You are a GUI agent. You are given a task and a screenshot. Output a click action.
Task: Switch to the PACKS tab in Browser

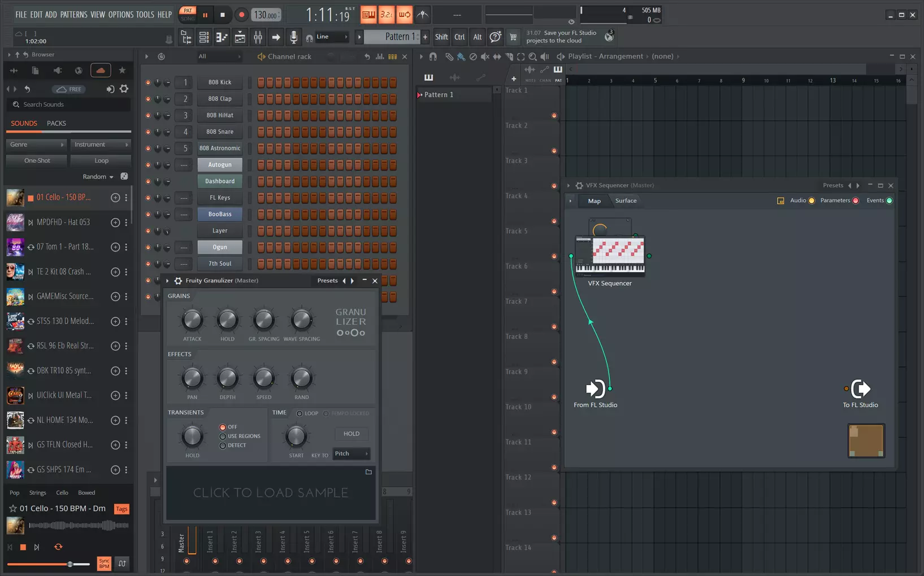[x=57, y=123]
